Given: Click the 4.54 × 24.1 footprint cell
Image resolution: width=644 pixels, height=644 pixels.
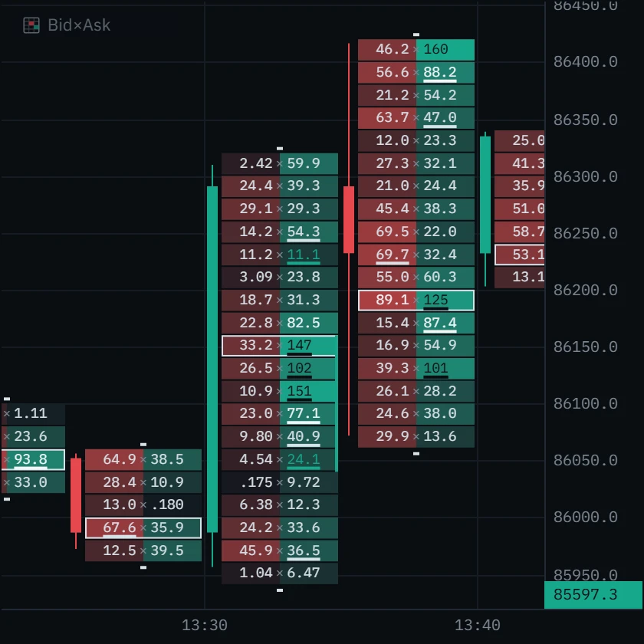Looking at the screenshot, I should click(x=280, y=459).
